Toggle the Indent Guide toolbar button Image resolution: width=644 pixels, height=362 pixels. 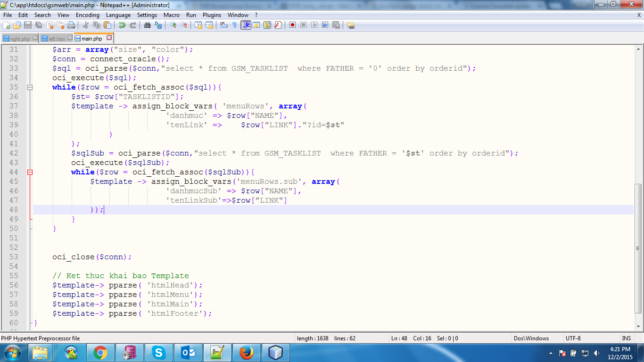click(246, 25)
